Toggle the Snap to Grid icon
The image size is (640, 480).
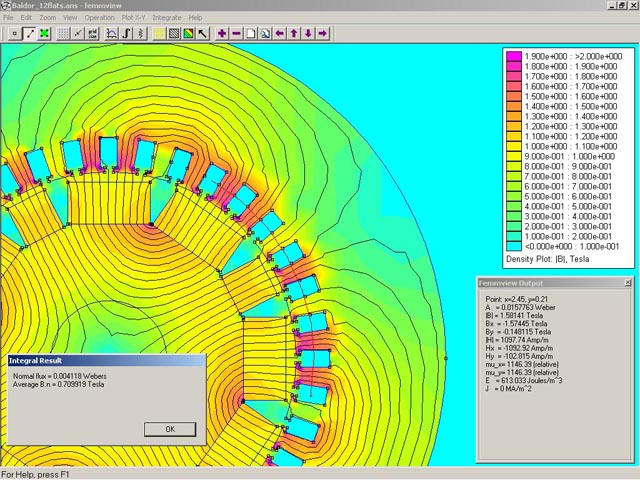click(x=78, y=33)
